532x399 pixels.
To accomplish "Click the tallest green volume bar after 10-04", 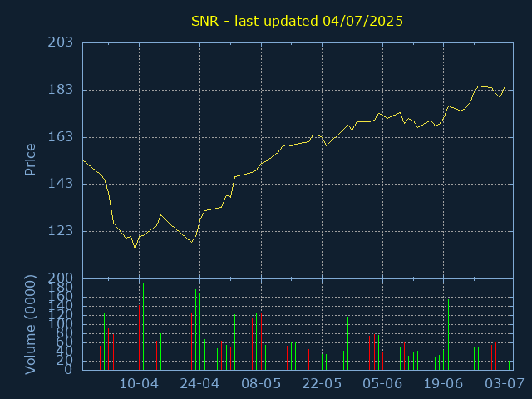I will tap(143, 327).
